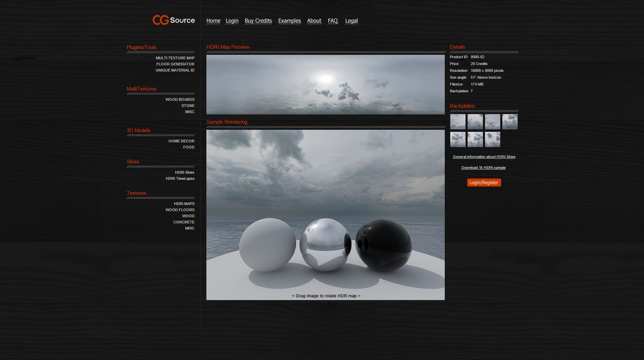Open HDRI Skies category

point(185,172)
